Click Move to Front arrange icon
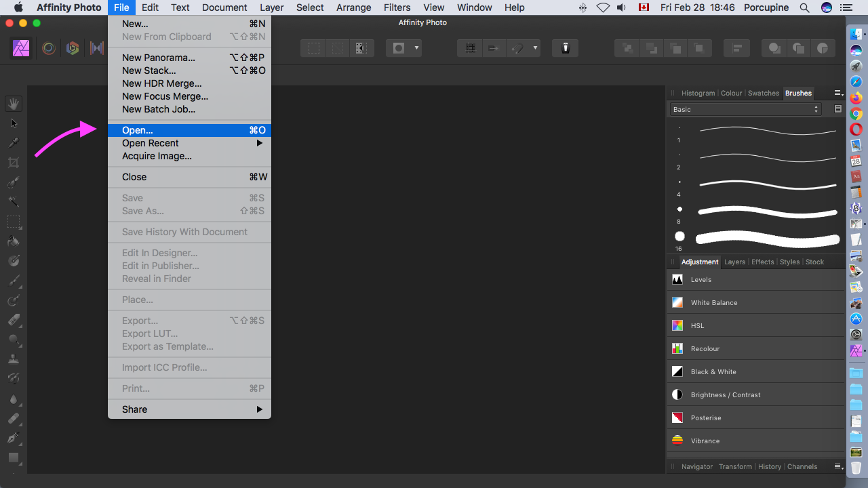 (699, 48)
